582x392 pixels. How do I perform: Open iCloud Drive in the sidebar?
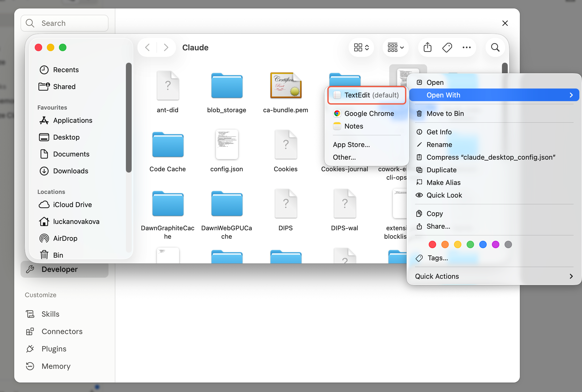pyautogui.click(x=66, y=205)
